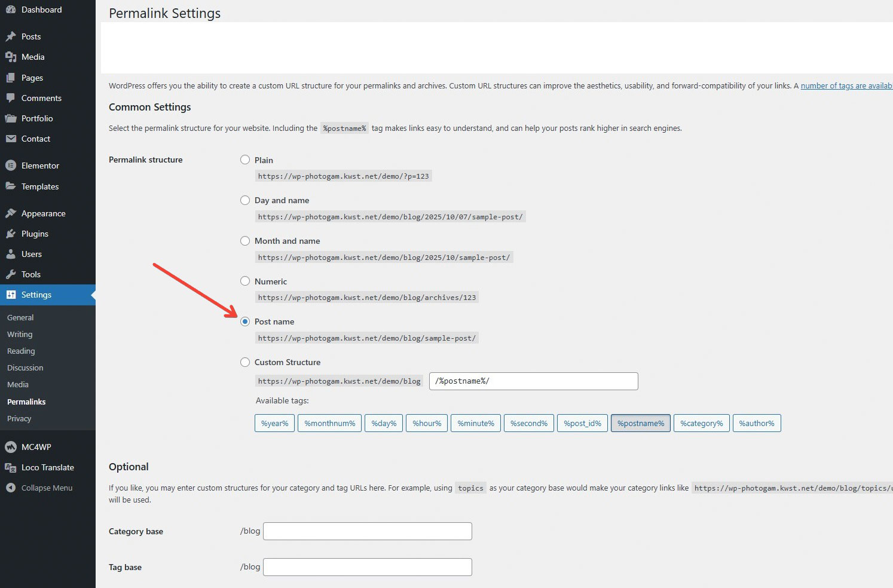The image size is (893, 588).
Task: Open the General settings submenu
Action: click(20, 317)
